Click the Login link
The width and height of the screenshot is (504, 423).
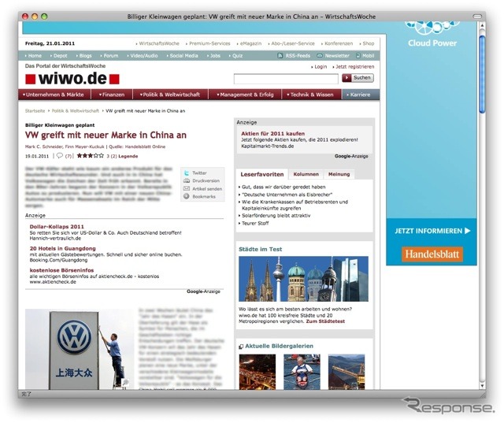coord(321,66)
